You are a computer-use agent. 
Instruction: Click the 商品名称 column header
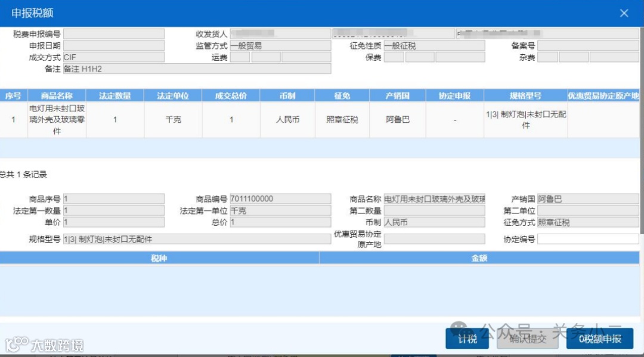57,95
